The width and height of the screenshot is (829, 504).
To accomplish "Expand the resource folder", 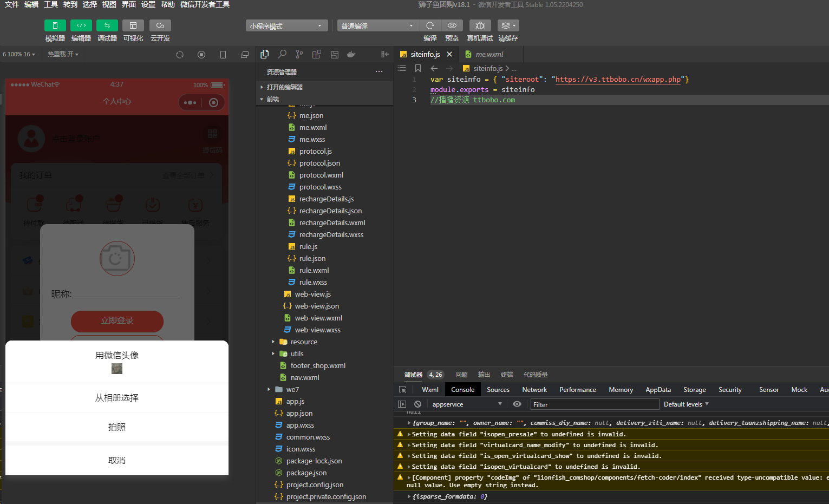I will point(324,342).
